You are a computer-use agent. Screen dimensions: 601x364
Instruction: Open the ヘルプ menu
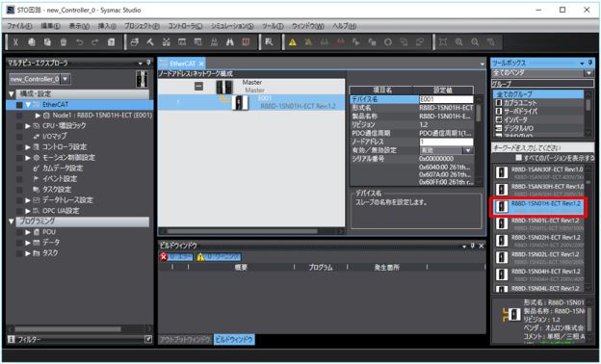click(x=344, y=26)
